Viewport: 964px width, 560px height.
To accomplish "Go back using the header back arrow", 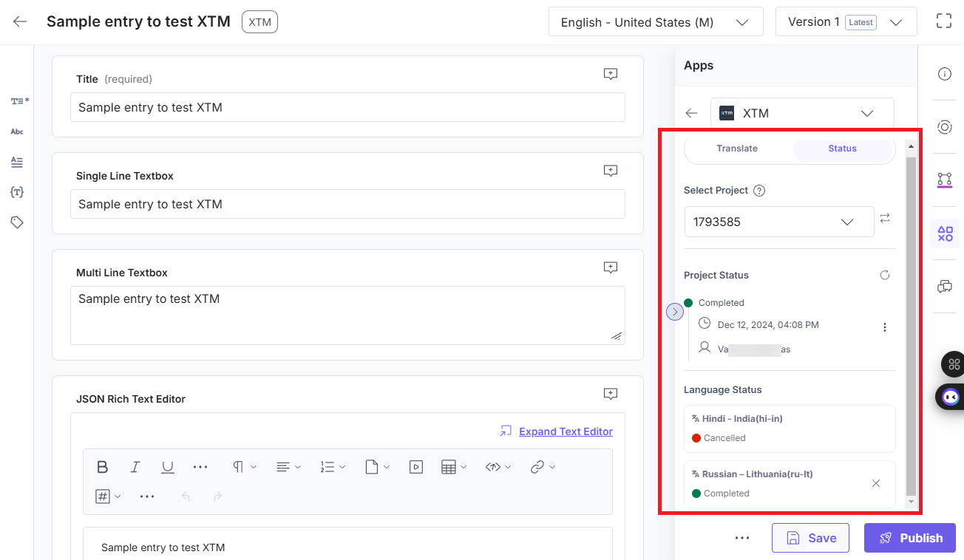I will 20,21.
